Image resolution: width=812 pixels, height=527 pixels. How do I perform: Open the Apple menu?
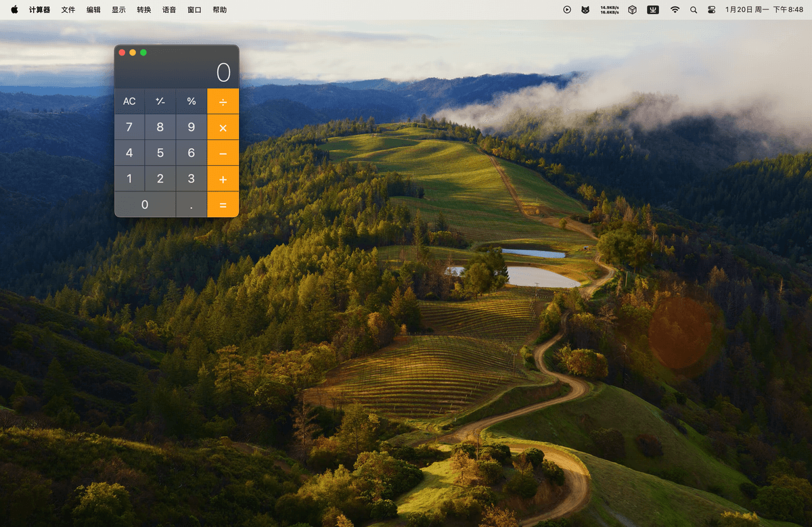pos(14,10)
